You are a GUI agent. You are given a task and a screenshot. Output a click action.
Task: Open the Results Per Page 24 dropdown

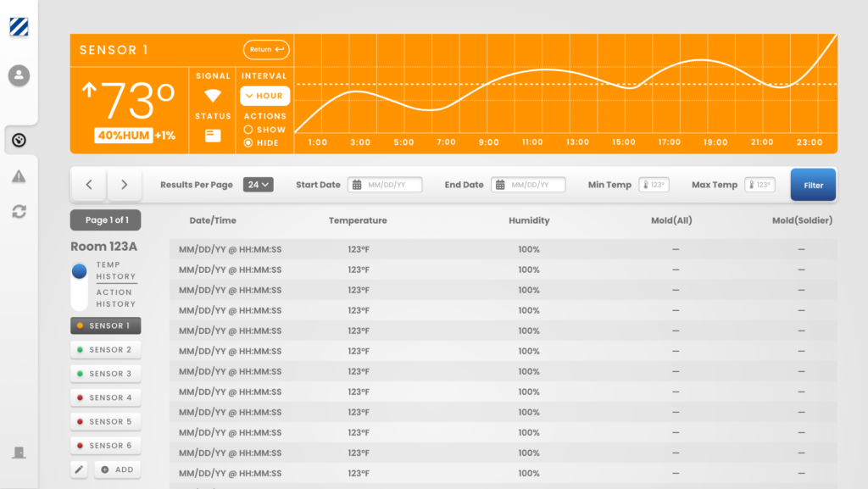pos(258,185)
